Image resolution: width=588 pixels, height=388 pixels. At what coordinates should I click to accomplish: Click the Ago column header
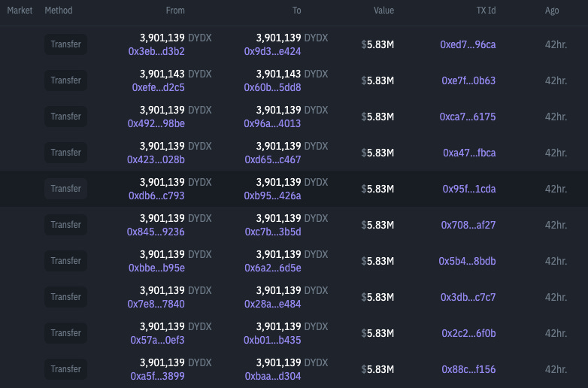(552, 11)
